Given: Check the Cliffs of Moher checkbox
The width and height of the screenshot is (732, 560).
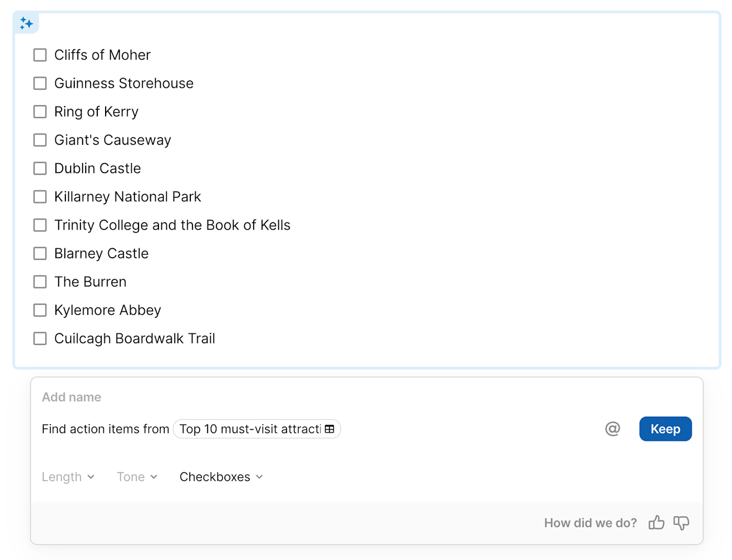Looking at the screenshot, I should (x=40, y=55).
